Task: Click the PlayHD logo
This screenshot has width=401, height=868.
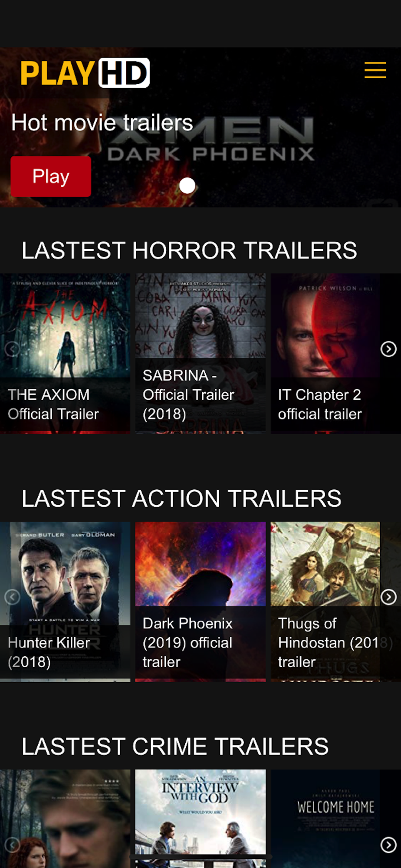Action: click(85, 73)
